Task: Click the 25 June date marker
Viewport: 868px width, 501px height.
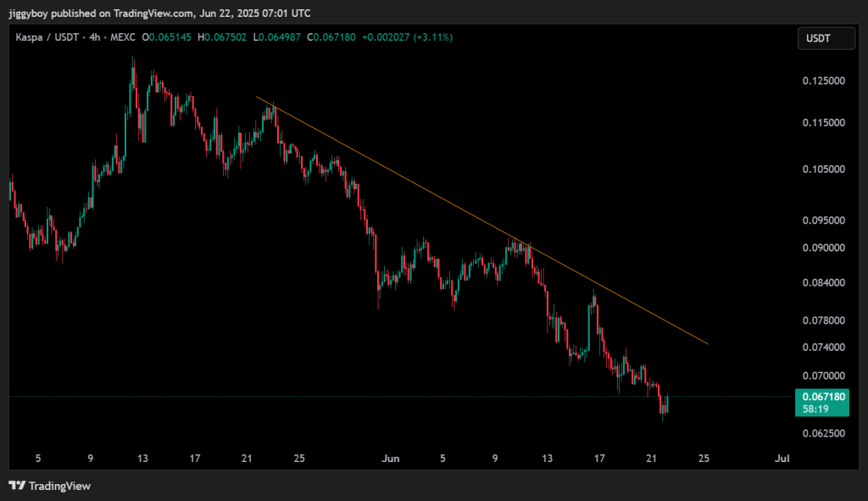Action: [x=704, y=459]
